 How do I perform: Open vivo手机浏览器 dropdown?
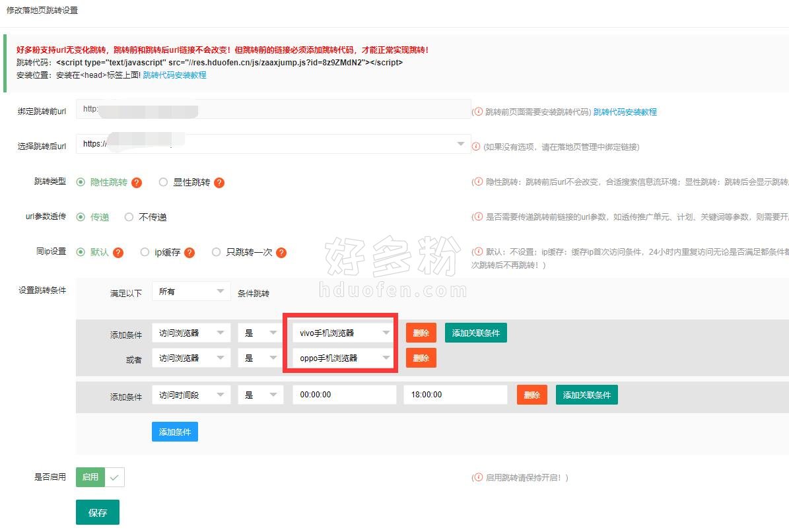(x=344, y=333)
